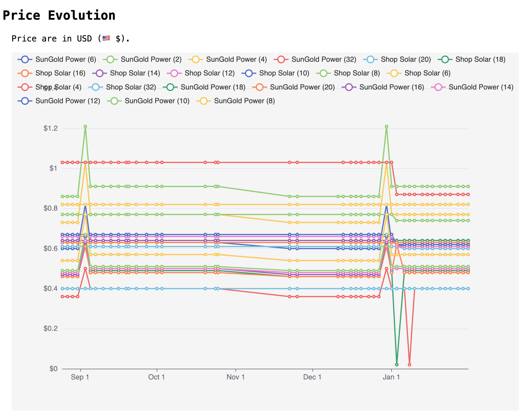The image size is (527, 420).
Task: Hide Shop Solar (6) legend series
Action: [x=419, y=73]
